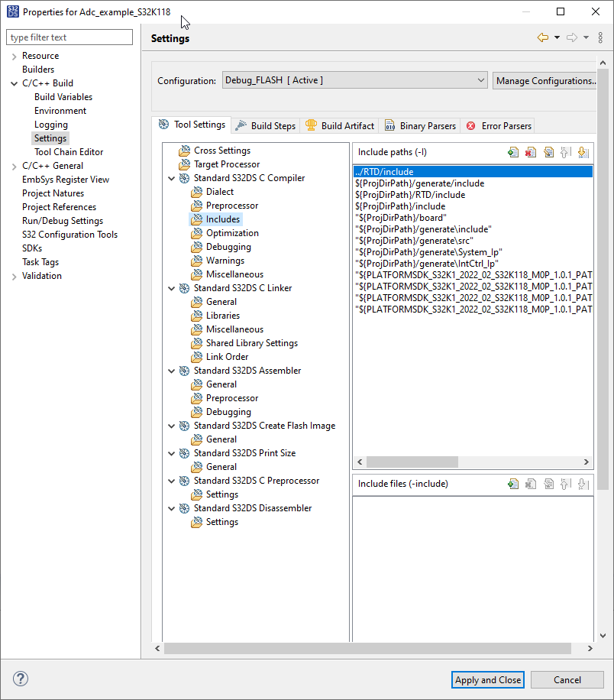Collapse Standard S32DS Create Flash Image node

coord(171,426)
